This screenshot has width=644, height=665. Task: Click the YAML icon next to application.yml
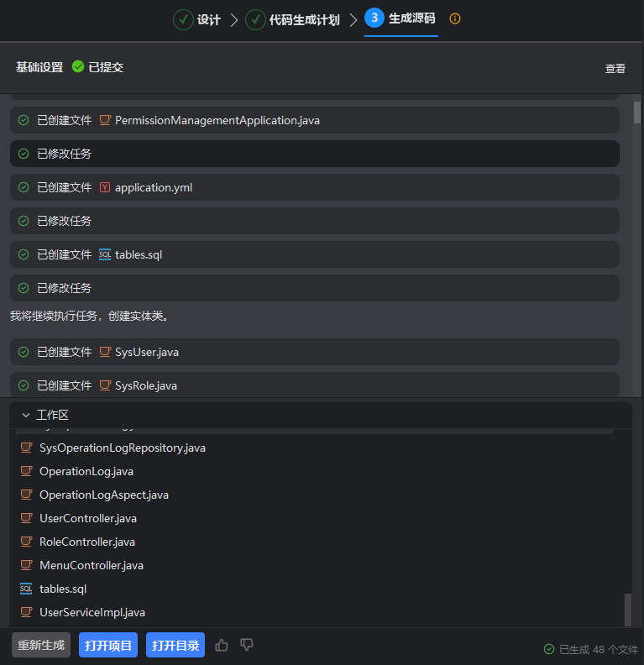[105, 187]
